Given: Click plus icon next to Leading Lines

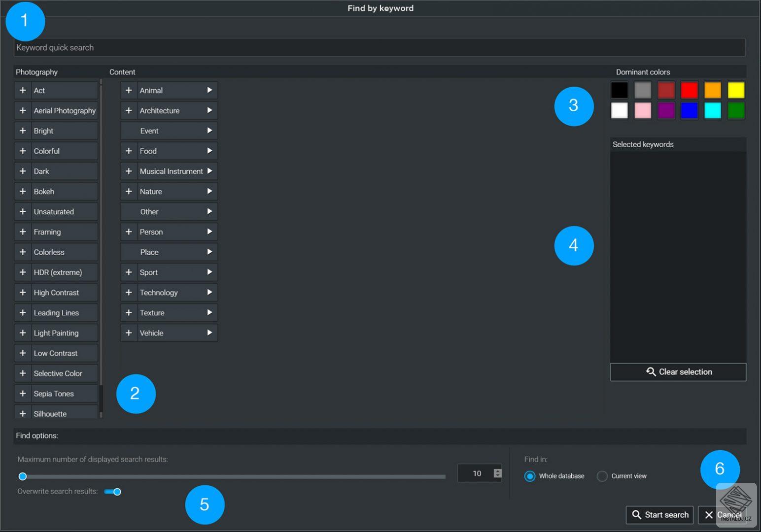Looking at the screenshot, I should (x=23, y=312).
